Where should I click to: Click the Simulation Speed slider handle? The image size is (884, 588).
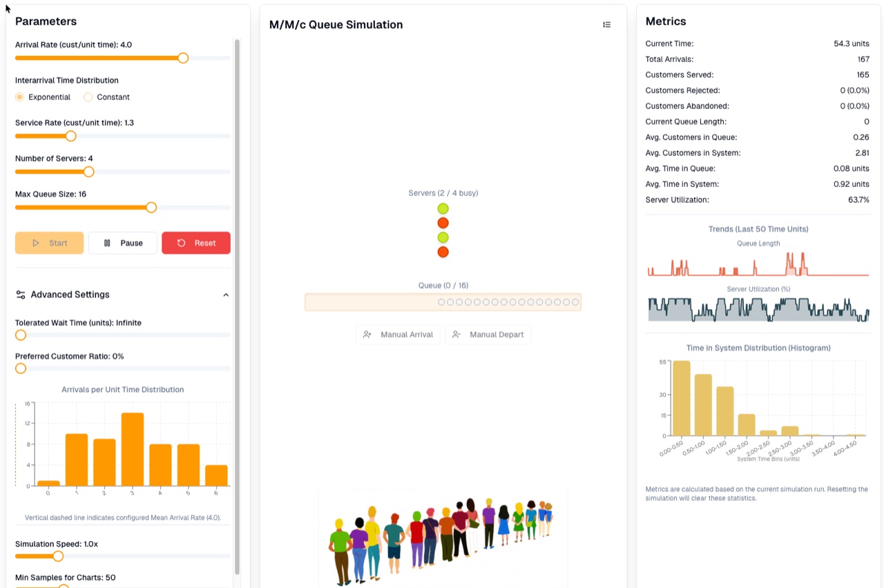point(58,556)
